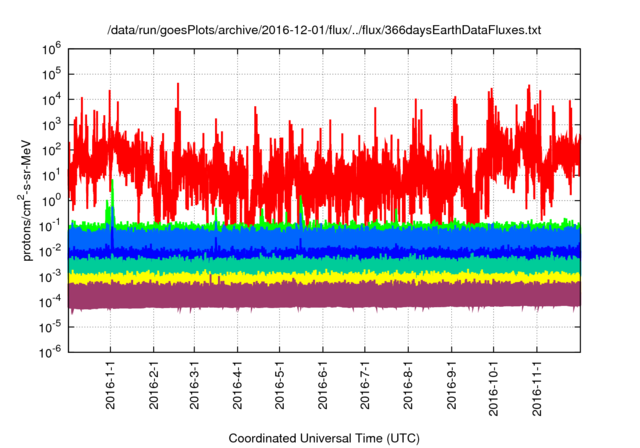640x448 pixels.
Task: Click the file path title above the plot
Action: 324,31
